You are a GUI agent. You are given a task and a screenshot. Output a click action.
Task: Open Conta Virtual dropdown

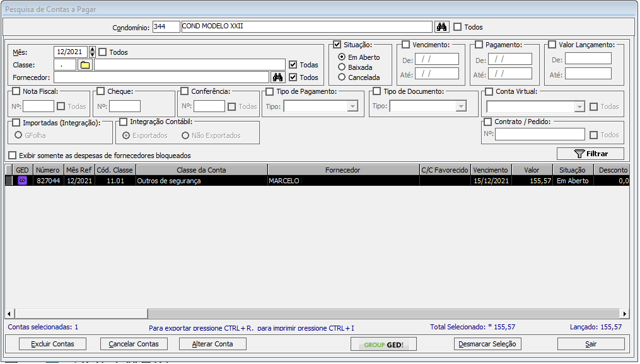[x=579, y=106]
